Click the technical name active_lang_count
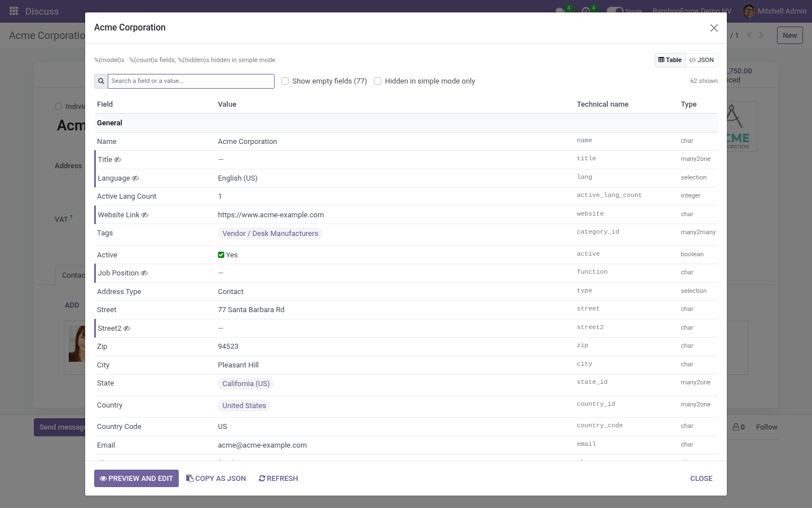 click(x=609, y=195)
